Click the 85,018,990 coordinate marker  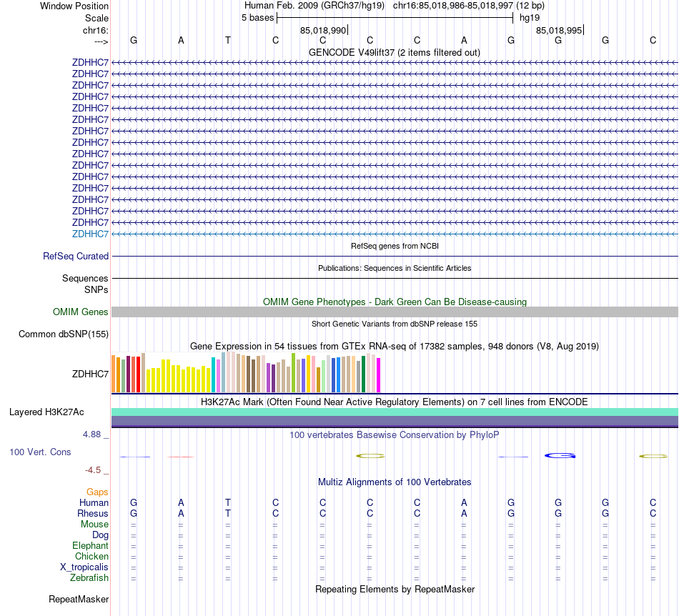point(323,30)
